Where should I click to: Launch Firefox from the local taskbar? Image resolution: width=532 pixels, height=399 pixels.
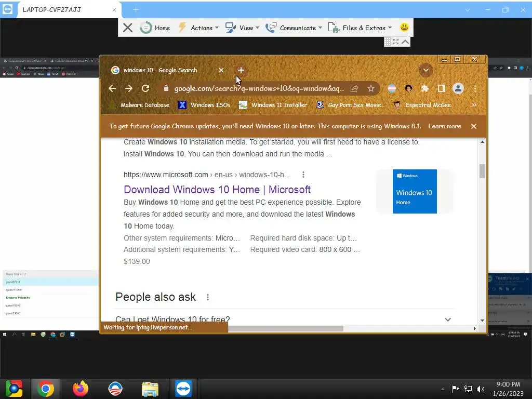80,389
